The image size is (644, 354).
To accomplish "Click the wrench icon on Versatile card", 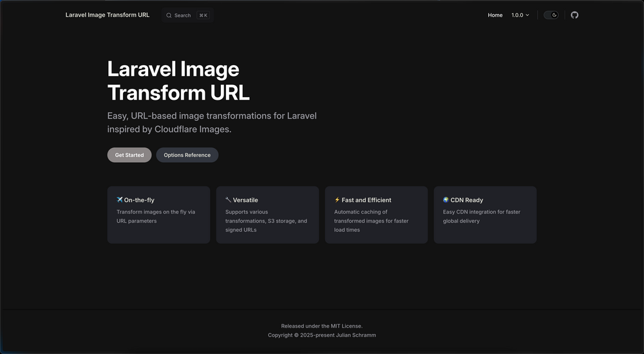I will [x=229, y=200].
